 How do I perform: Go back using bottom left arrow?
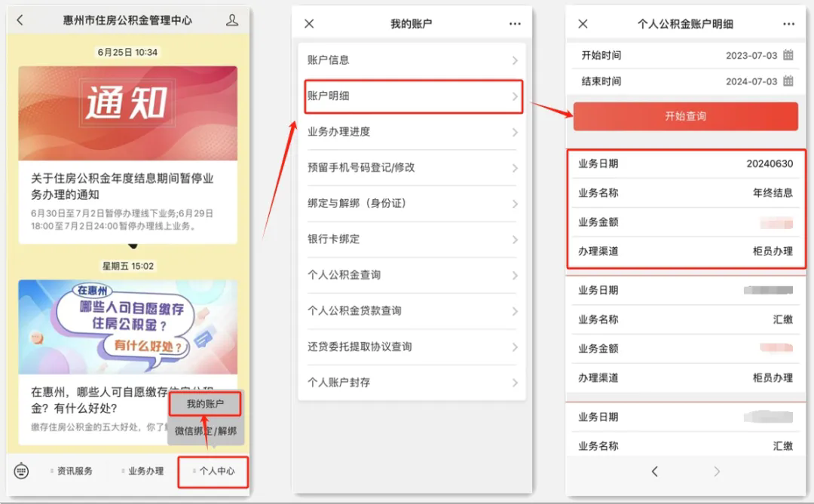(654, 472)
